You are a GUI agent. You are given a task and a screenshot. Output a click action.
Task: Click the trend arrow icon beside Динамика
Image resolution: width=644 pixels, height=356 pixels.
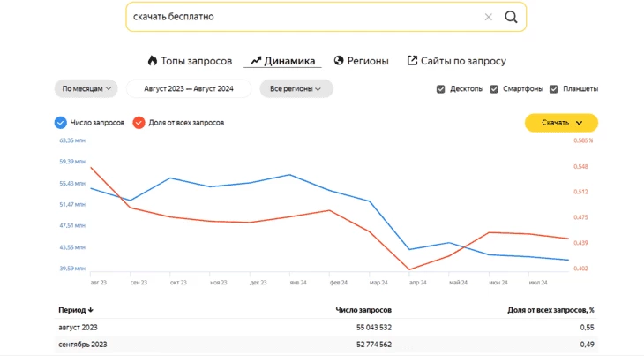coord(256,61)
